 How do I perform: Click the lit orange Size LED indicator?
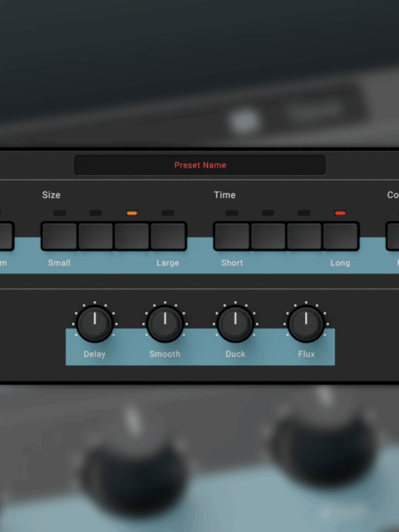click(x=131, y=213)
